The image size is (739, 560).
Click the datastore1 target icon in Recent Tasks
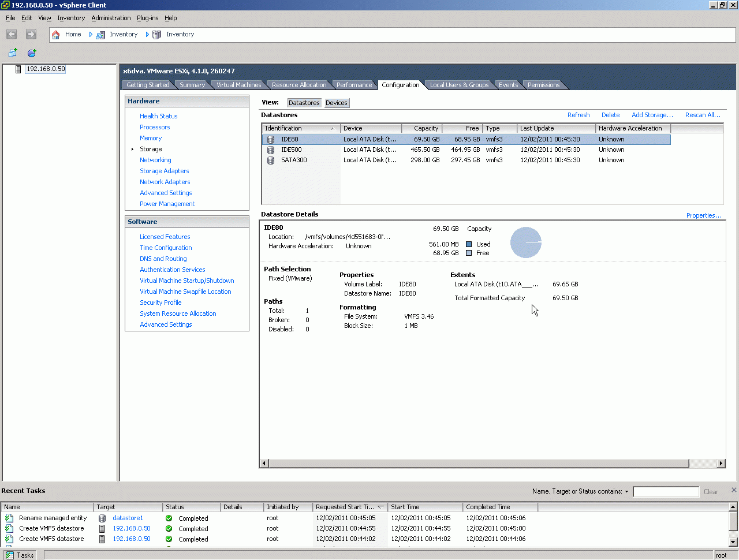click(102, 518)
